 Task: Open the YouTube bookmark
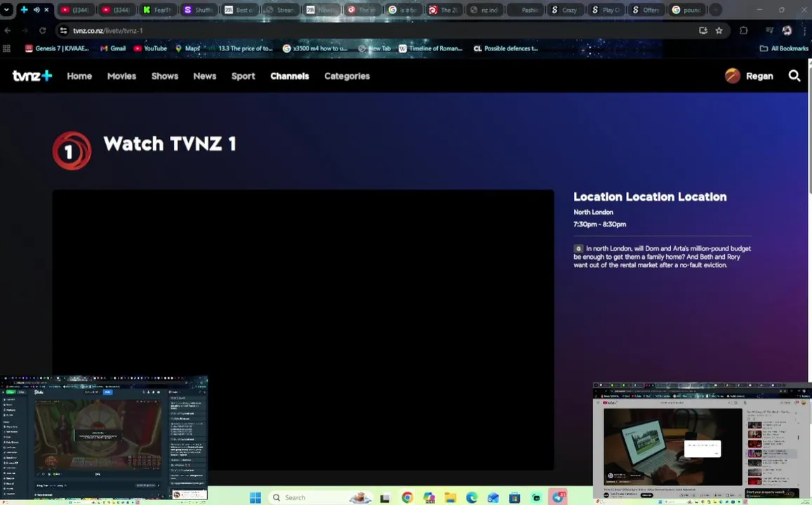(x=150, y=48)
